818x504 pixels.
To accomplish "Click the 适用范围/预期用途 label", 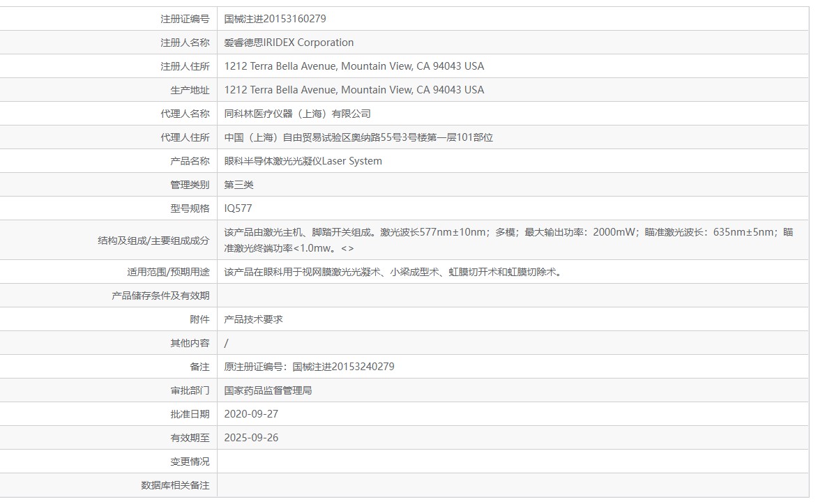I will [x=168, y=273].
